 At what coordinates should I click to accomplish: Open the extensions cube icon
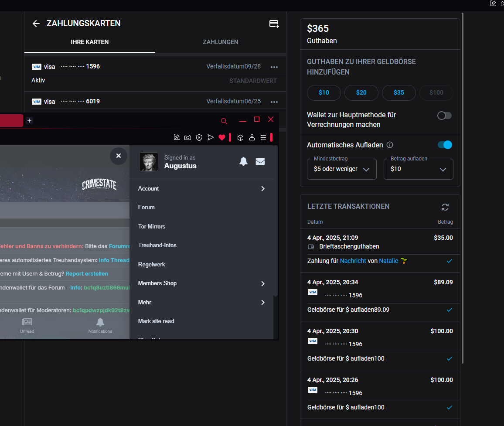point(240,138)
